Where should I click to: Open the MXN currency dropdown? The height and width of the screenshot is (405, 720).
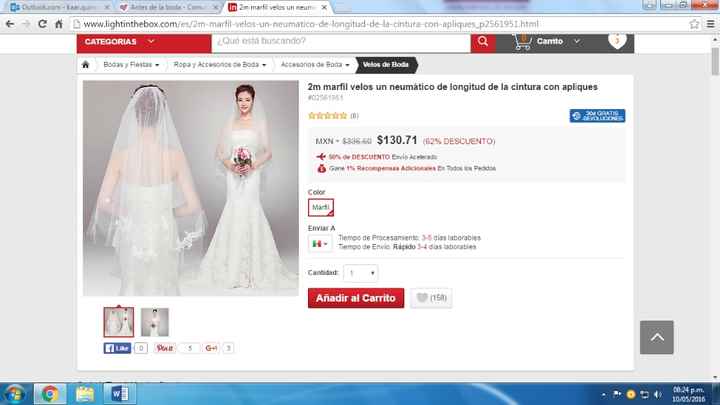327,141
